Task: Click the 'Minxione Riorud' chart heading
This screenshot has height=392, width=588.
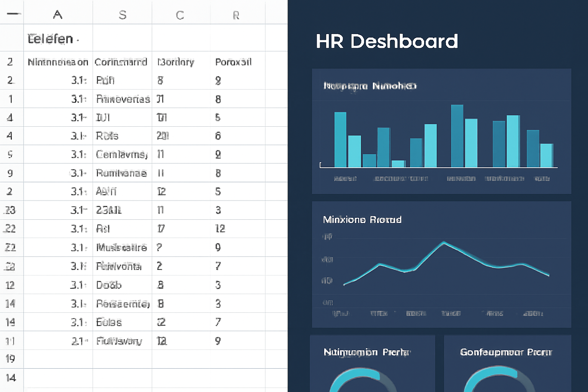Action: pos(362,219)
